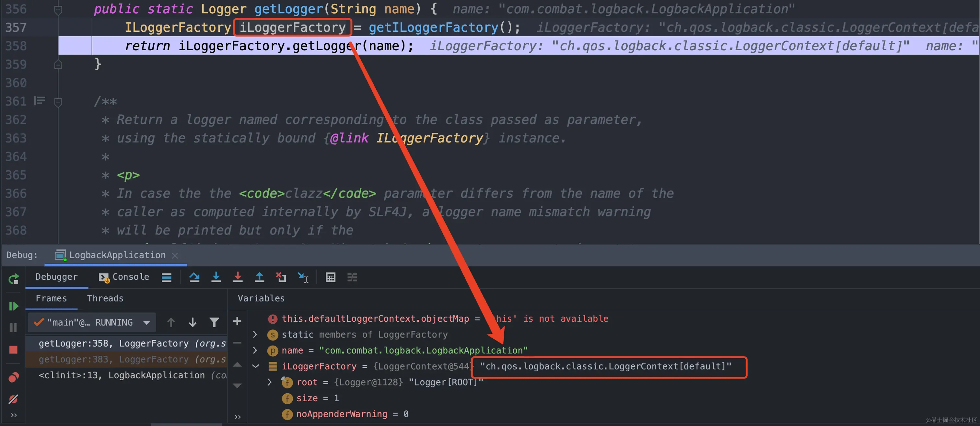Switch to the Debugger tab
This screenshot has height=426, width=980.
tap(56, 277)
